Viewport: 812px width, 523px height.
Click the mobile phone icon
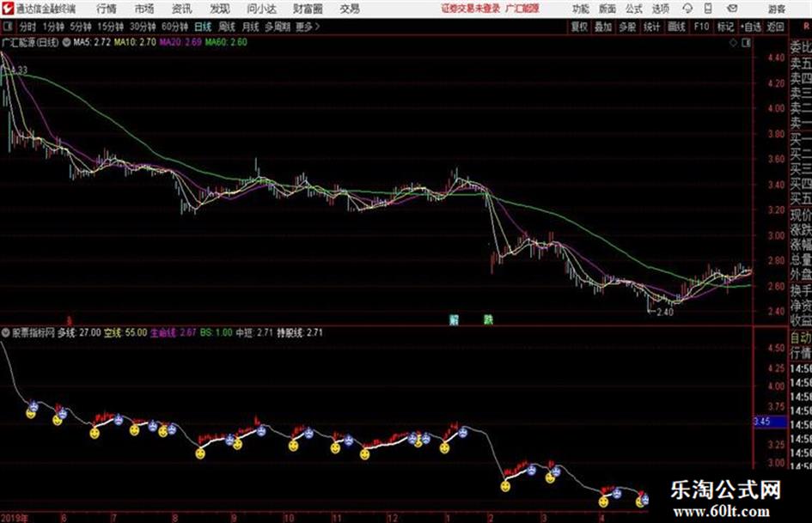(x=708, y=9)
